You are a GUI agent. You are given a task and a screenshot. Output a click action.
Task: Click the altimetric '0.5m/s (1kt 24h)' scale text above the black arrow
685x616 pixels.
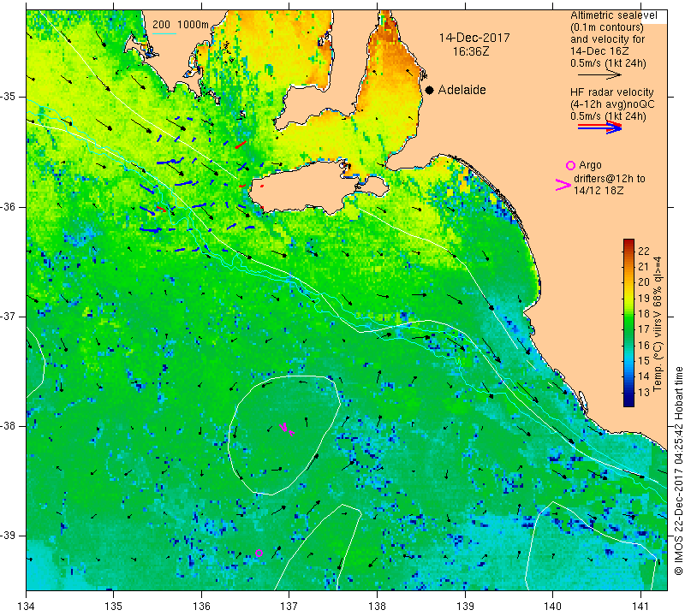(608, 63)
